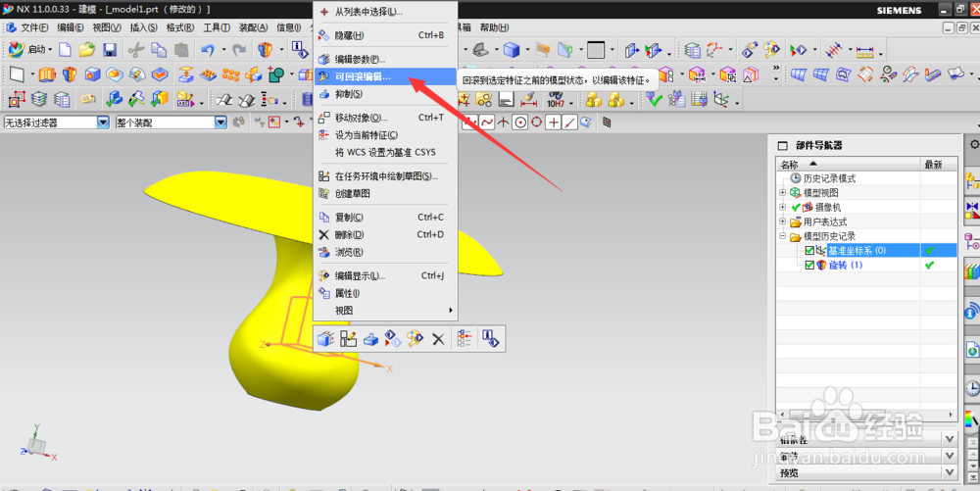Viewport: 980px width, 491px height.
Task: Toggle the 部件导航器 panel header checkbox
Action: click(x=782, y=146)
